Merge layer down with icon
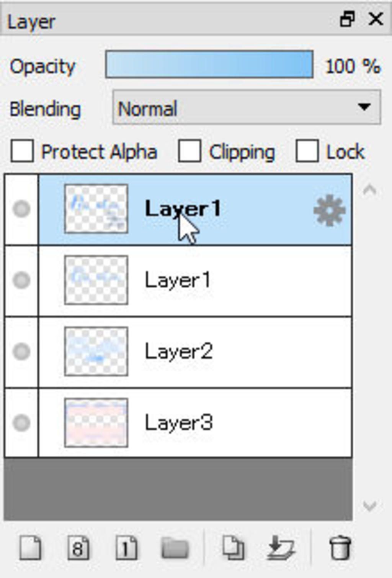The width and height of the screenshot is (392, 578). pos(281,548)
